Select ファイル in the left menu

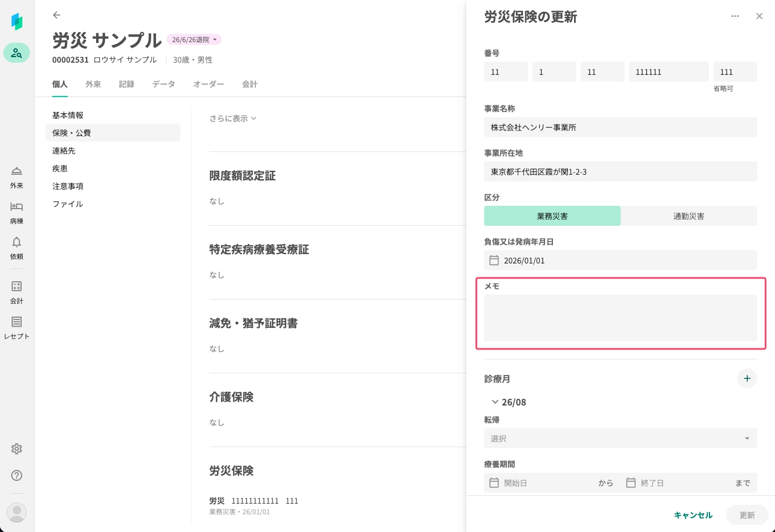tap(113, 204)
